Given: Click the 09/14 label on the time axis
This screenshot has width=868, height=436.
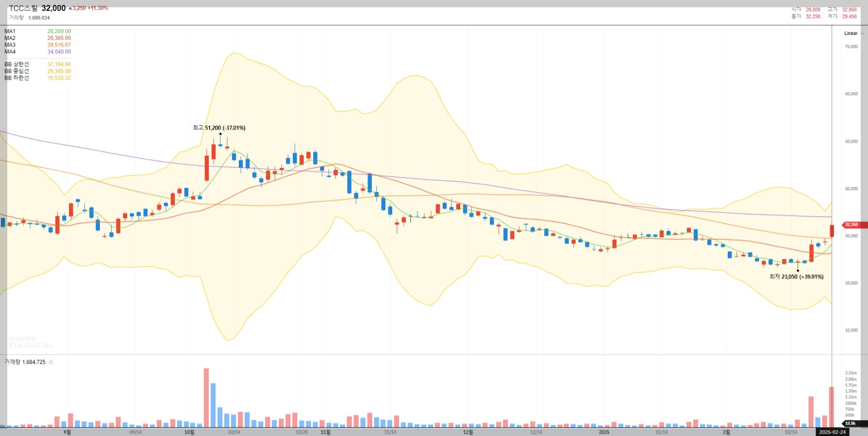Looking at the screenshot, I should click(135, 432).
